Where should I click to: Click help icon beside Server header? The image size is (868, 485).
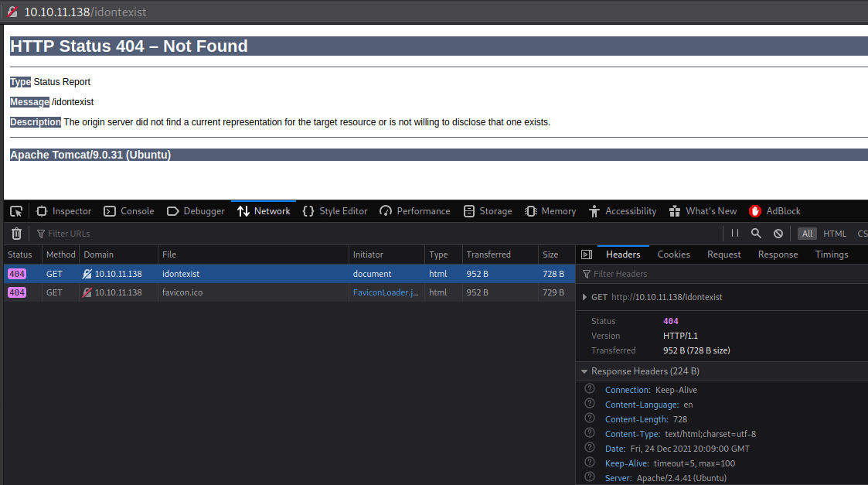pos(590,478)
